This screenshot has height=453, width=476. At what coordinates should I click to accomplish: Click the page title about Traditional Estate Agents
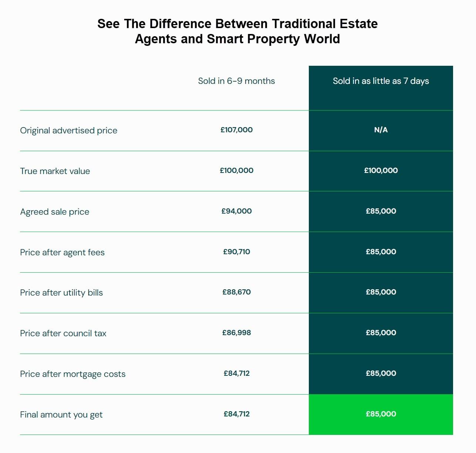pos(237,31)
